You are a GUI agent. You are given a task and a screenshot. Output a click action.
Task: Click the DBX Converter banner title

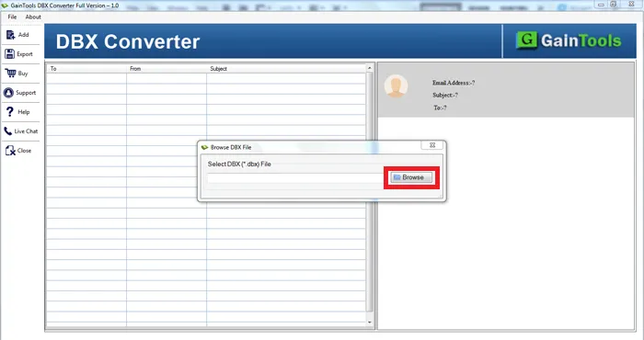pyautogui.click(x=128, y=41)
